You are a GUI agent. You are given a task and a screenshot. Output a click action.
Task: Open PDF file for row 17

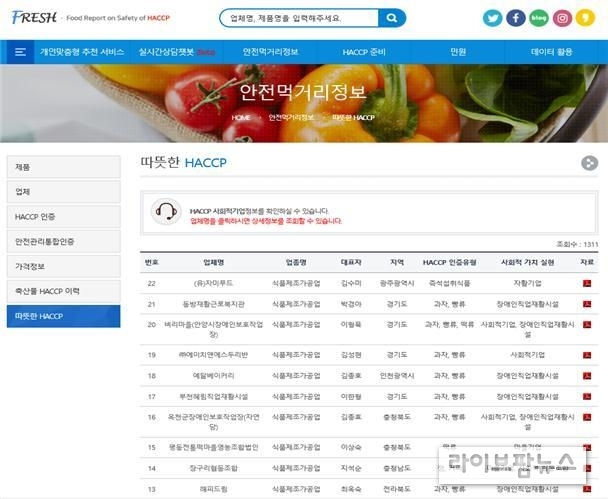coord(587,396)
